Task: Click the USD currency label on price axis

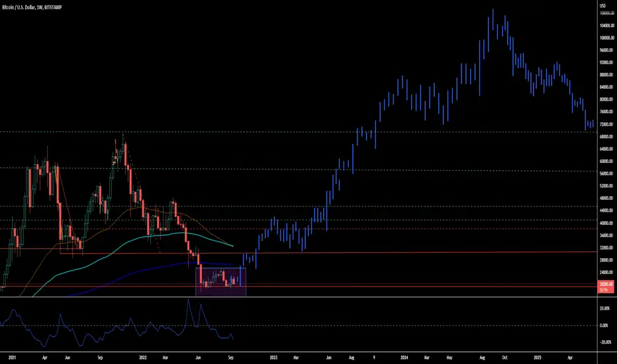Action: 602,6
